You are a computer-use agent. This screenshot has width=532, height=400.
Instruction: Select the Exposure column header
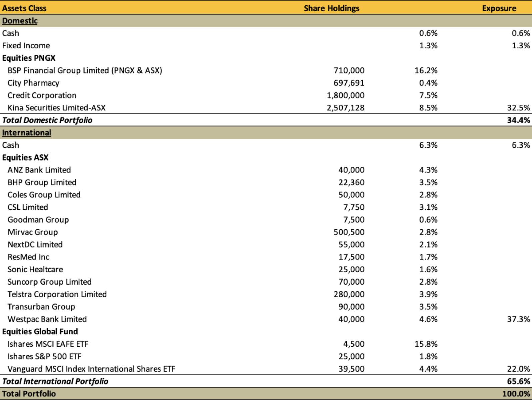[499, 8]
